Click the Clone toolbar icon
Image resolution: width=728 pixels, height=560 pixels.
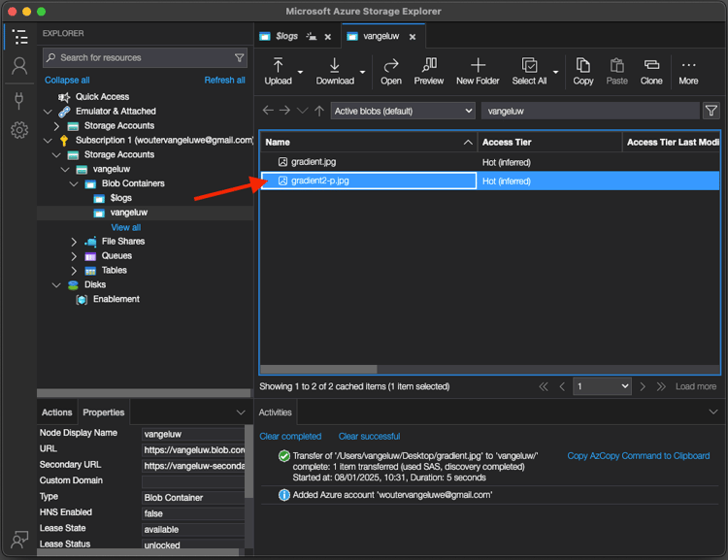(x=651, y=71)
